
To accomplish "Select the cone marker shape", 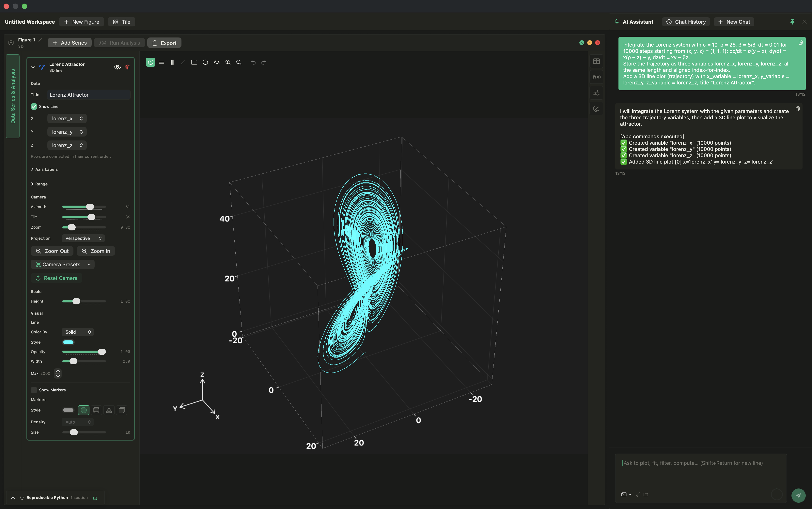I will [109, 410].
